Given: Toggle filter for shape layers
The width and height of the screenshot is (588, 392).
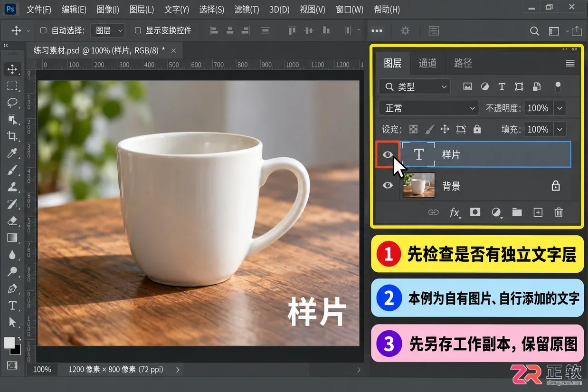Looking at the screenshot, I should coord(519,86).
